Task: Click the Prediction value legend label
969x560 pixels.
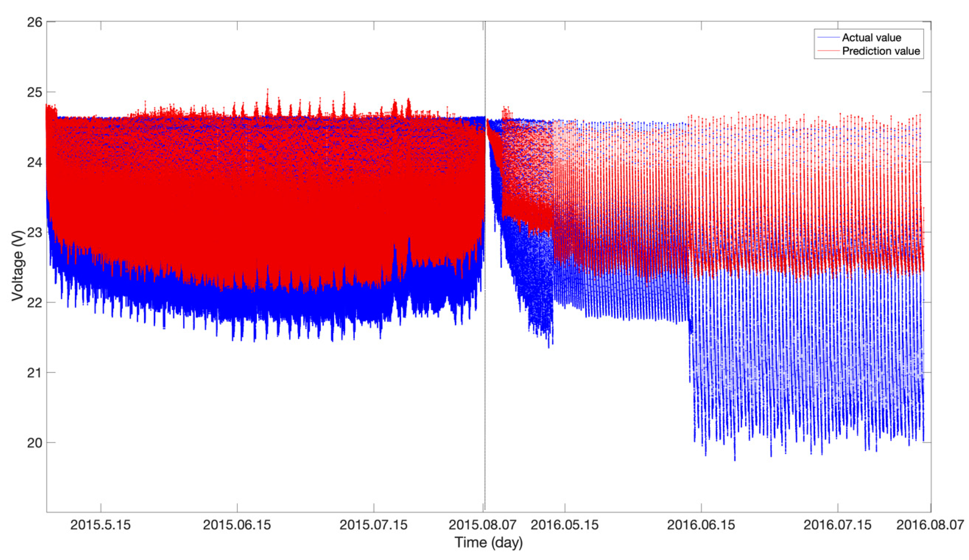Action: tap(881, 51)
